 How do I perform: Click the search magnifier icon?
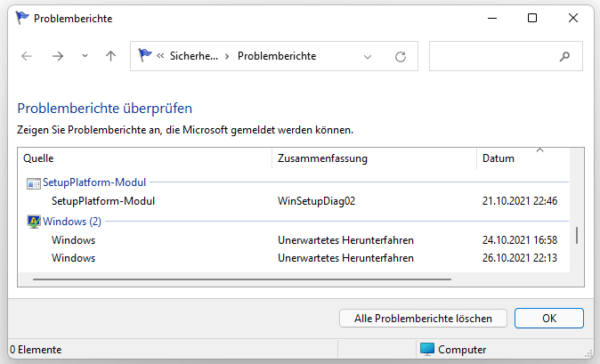pos(564,57)
